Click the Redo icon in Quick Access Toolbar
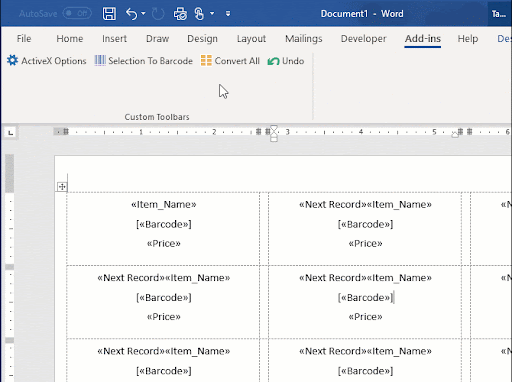 click(x=158, y=14)
